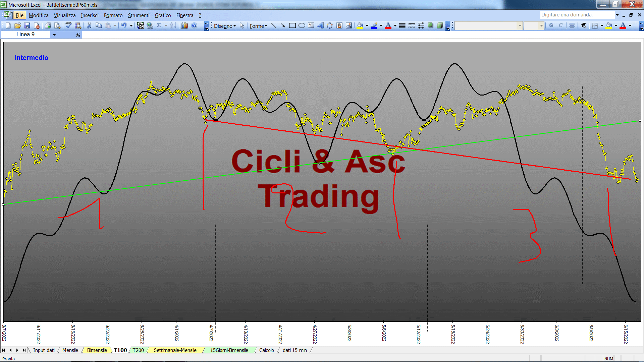Open the font name combo box
644x362 pixels.
click(x=488, y=25)
